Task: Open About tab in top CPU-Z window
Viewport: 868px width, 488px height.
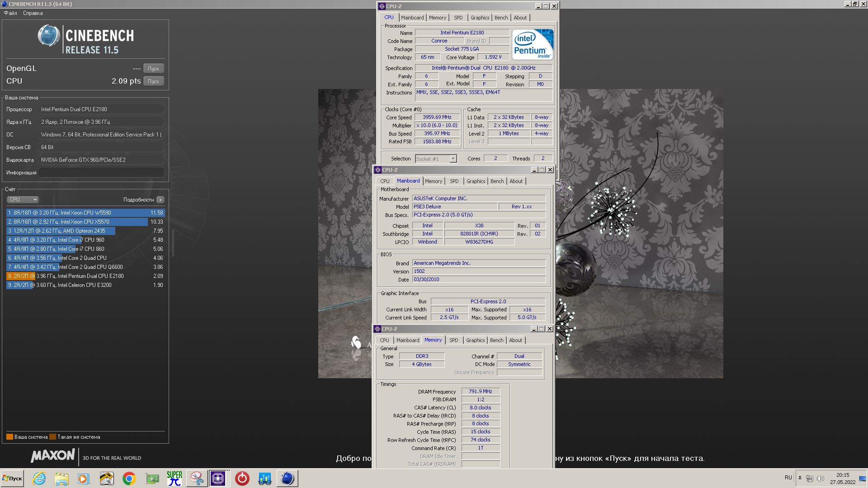Action: pos(520,18)
